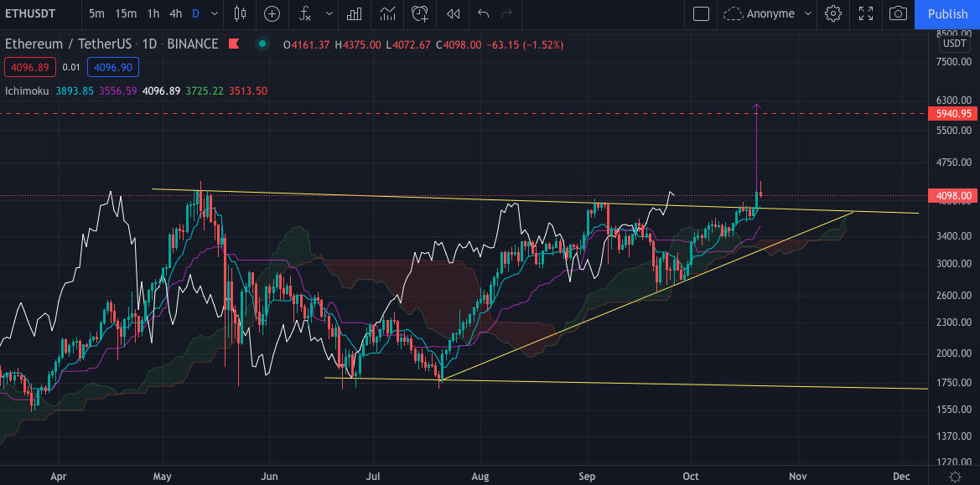Click the 4098.00 price label on the scale
Viewport: 980px width, 485px height.
click(952, 195)
